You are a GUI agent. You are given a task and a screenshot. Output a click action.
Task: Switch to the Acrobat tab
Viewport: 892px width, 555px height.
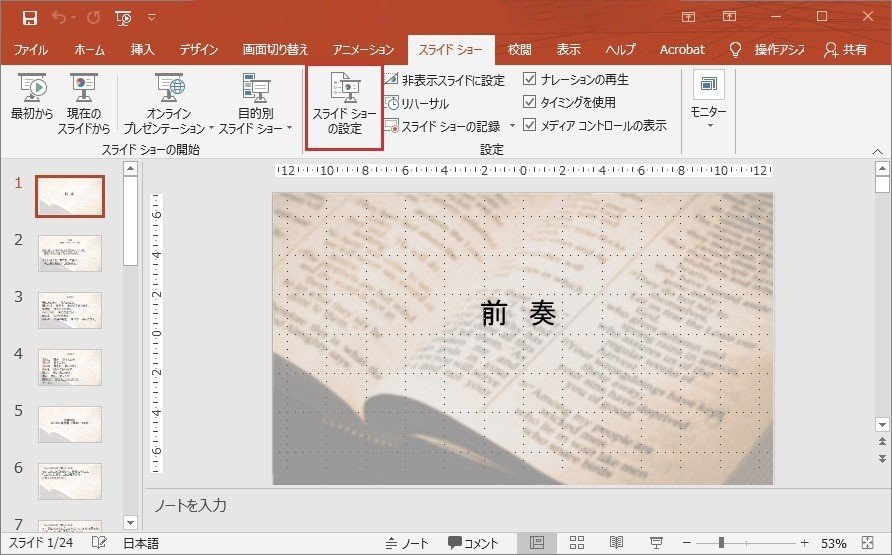[x=682, y=50]
